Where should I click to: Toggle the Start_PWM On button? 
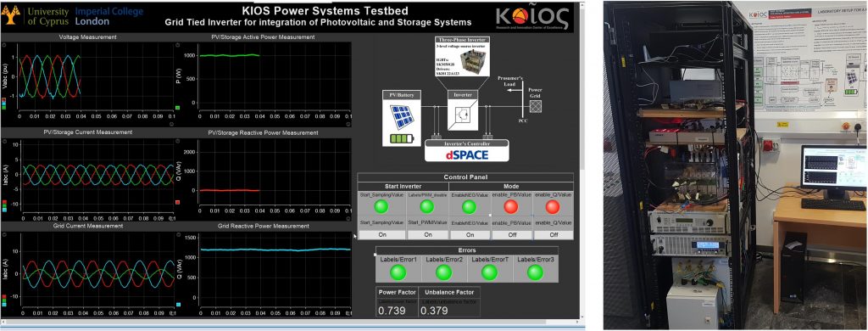click(x=427, y=234)
